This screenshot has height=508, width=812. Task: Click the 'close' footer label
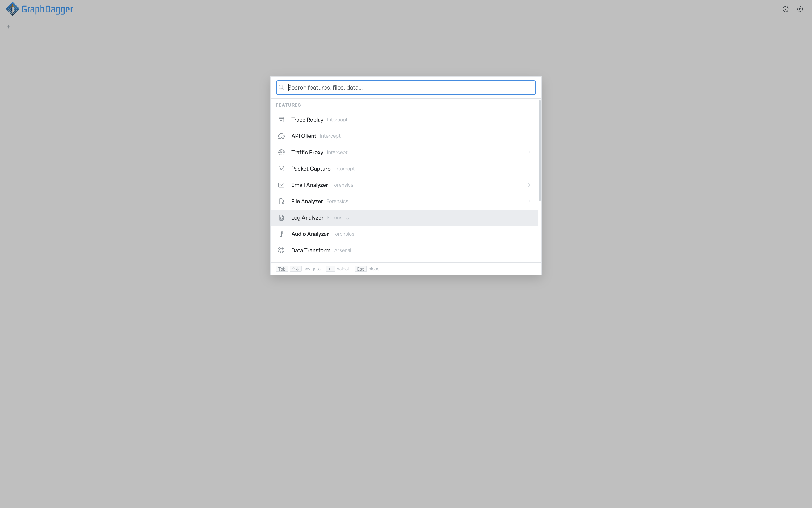coord(374,269)
